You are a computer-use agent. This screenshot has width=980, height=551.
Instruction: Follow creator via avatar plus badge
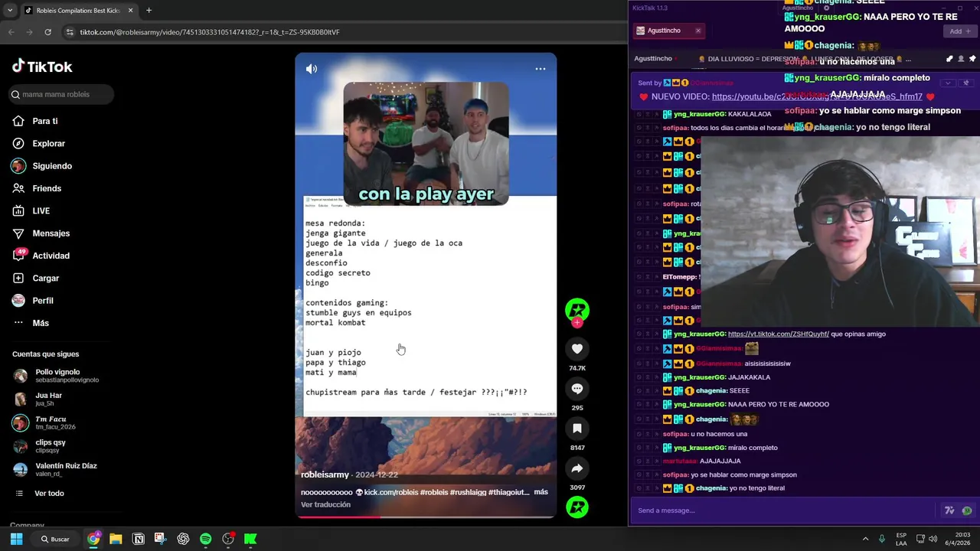point(577,324)
